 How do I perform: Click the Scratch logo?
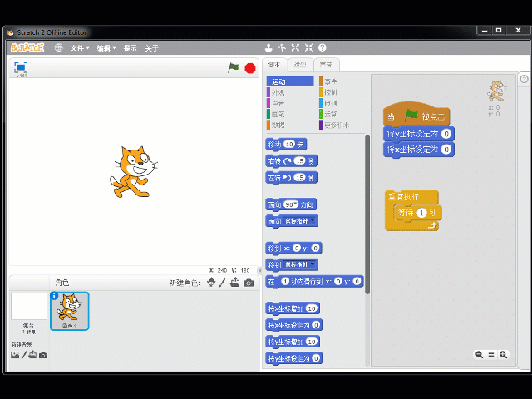[x=27, y=48]
